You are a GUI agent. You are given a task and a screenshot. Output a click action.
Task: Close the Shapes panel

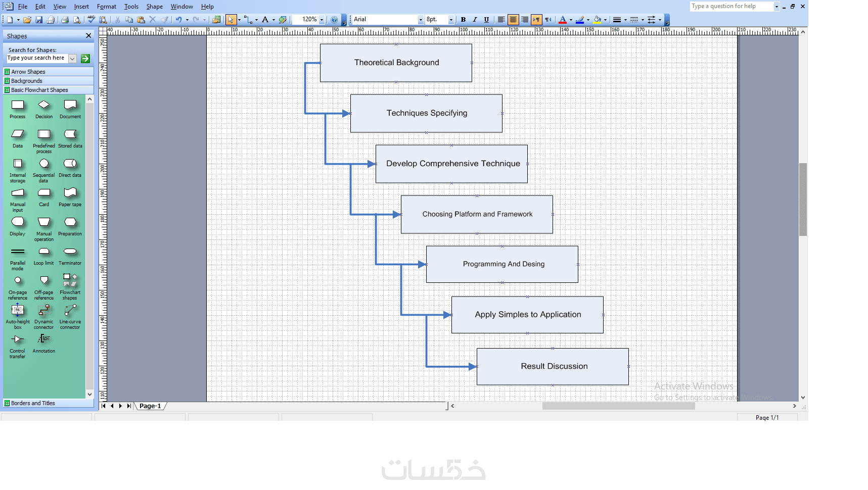tap(88, 36)
